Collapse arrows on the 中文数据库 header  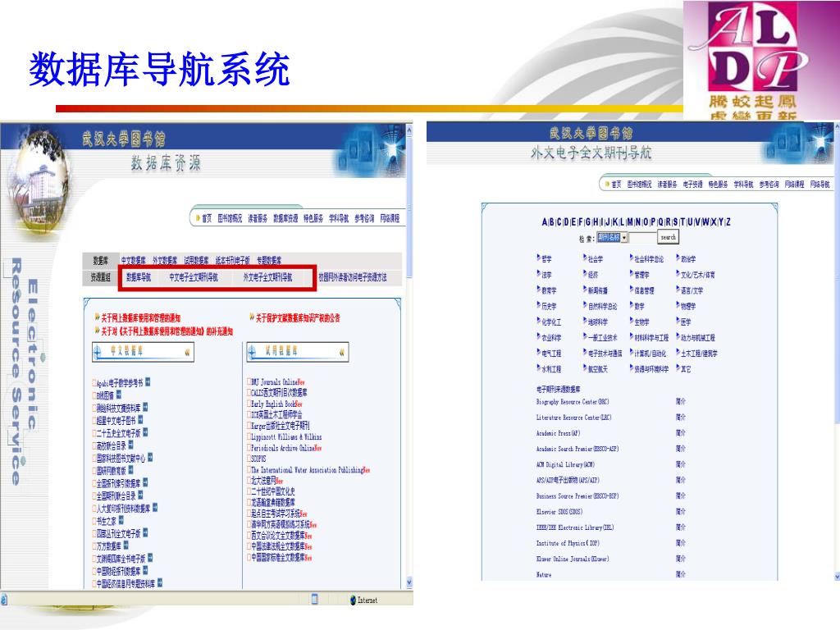pyautogui.click(x=187, y=352)
